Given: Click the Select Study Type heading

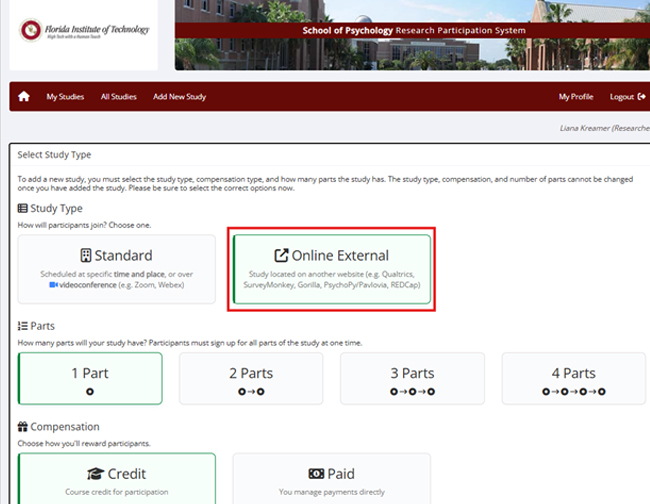Looking at the screenshot, I should click(54, 155).
